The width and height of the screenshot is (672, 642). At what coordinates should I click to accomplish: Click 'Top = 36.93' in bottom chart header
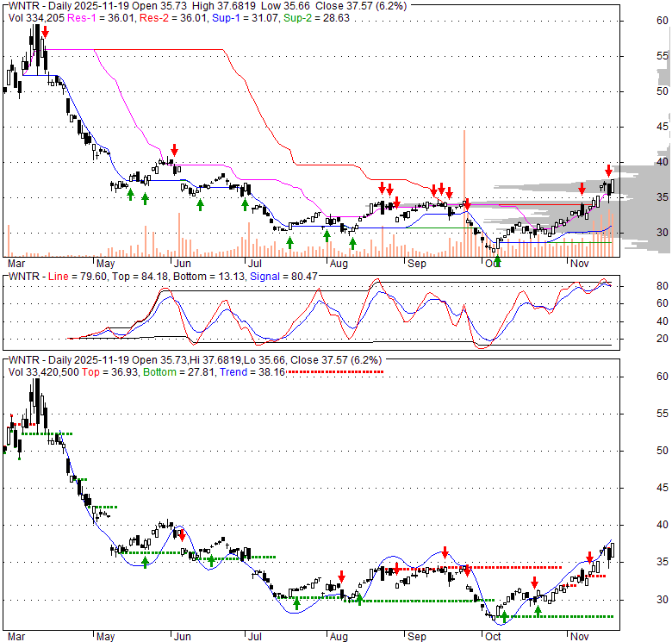[110, 372]
